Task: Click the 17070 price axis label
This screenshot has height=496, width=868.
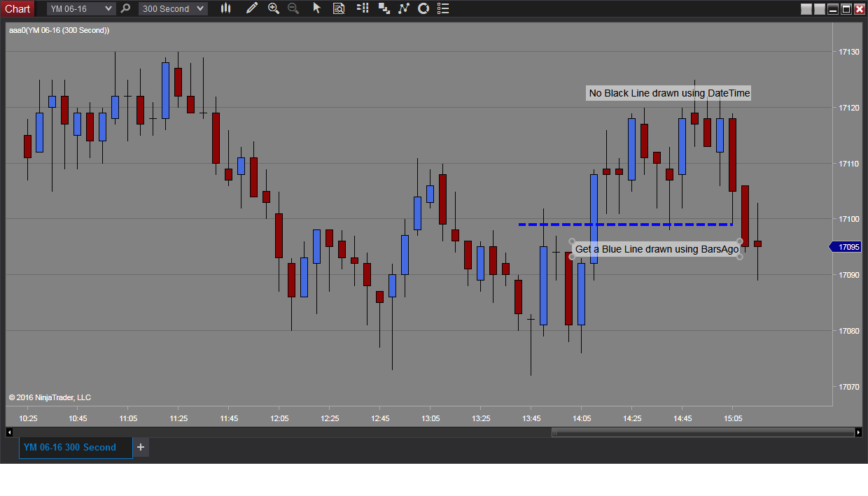Action: click(848, 387)
